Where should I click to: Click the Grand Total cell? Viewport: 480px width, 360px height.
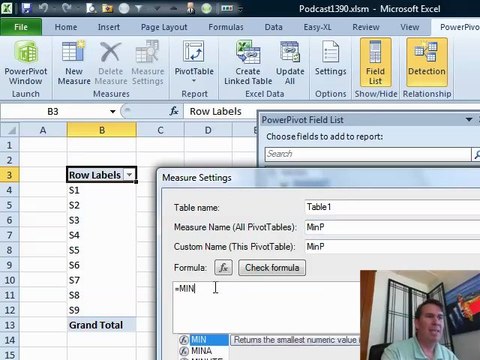coord(102,325)
